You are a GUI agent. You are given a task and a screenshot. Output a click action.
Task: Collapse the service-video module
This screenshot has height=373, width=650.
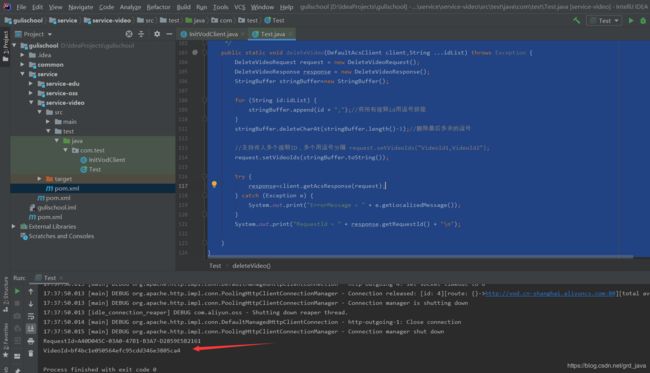pos(31,102)
